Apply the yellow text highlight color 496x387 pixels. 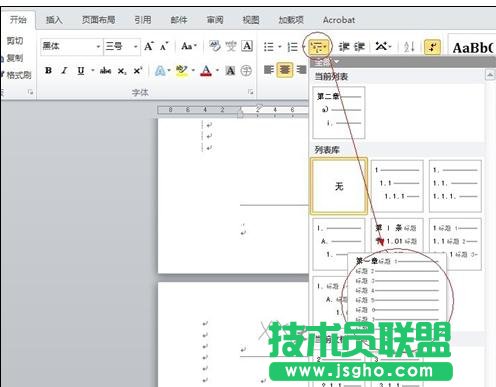tap(182, 71)
